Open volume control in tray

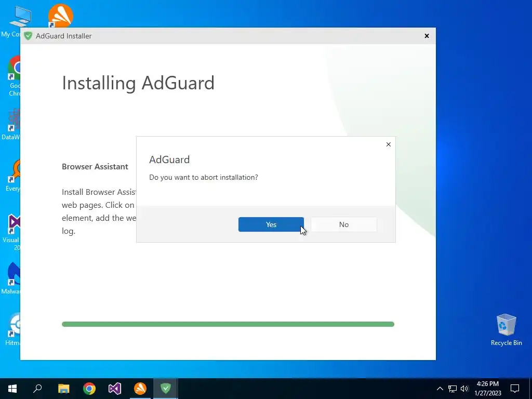click(464, 389)
